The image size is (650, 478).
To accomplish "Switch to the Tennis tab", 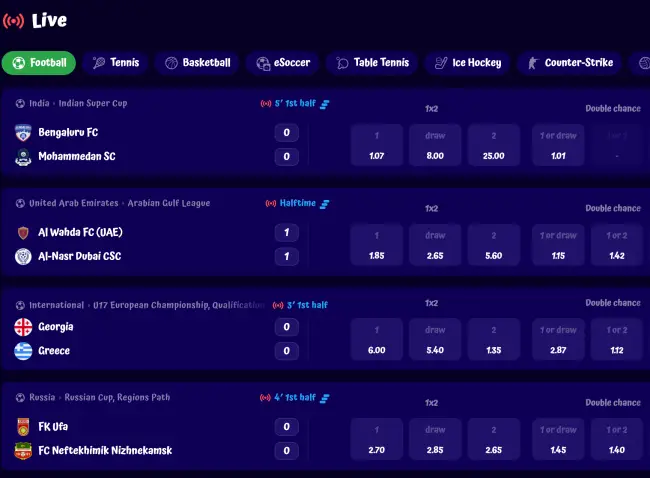I will (x=115, y=63).
